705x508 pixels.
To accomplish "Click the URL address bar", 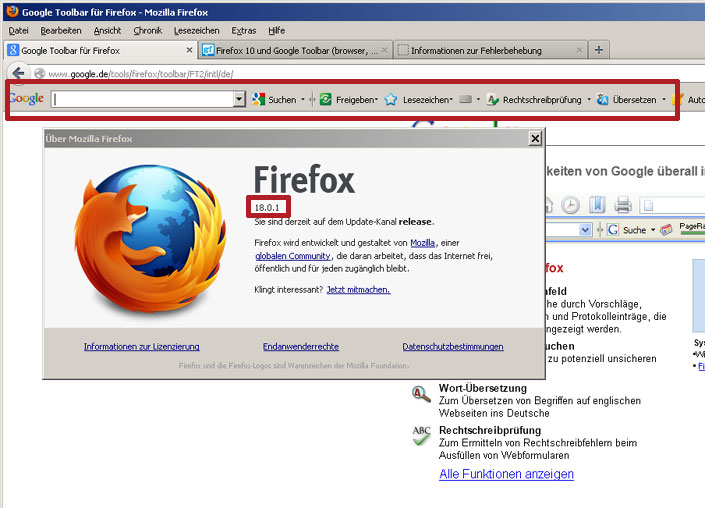I will tap(369, 73).
